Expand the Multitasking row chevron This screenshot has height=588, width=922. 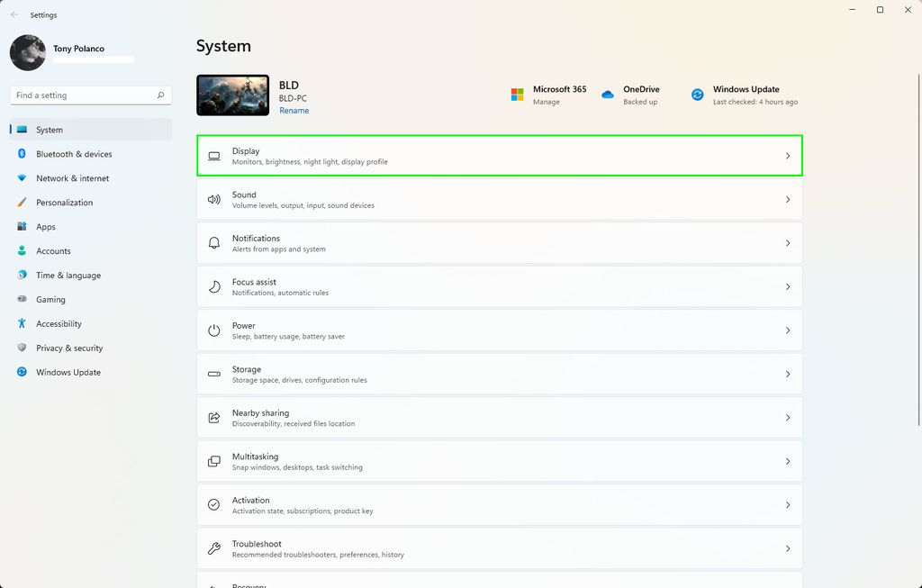tap(788, 461)
